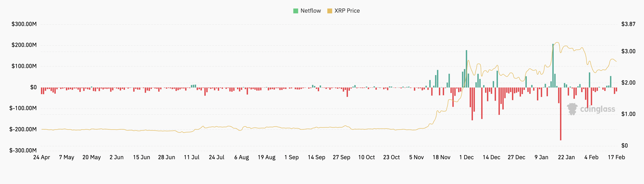Click the coinglass logo icon in watermark
644x184 pixels.
pyautogui.click(x=572, y=109)
